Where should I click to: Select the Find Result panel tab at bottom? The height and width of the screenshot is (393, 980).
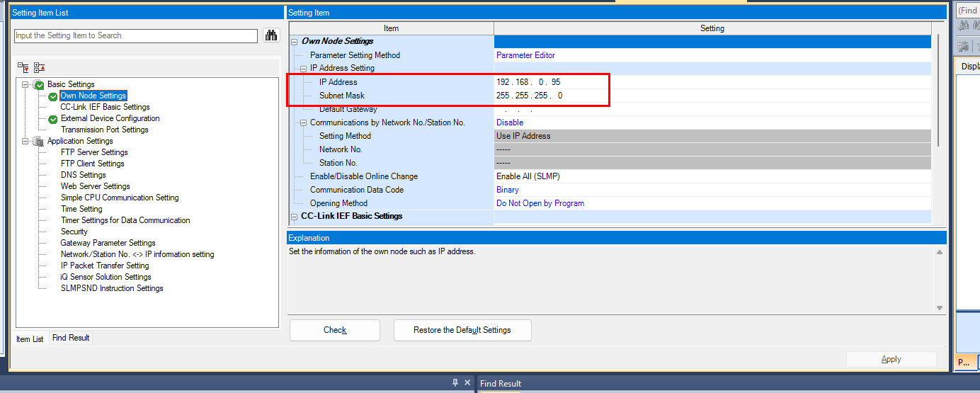tap(501, 384)
